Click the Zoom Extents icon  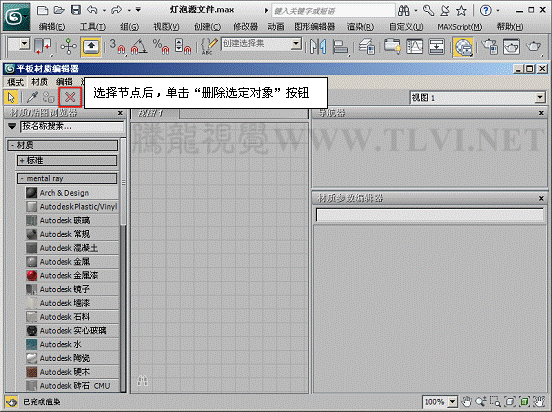click(x=510, y=401)
